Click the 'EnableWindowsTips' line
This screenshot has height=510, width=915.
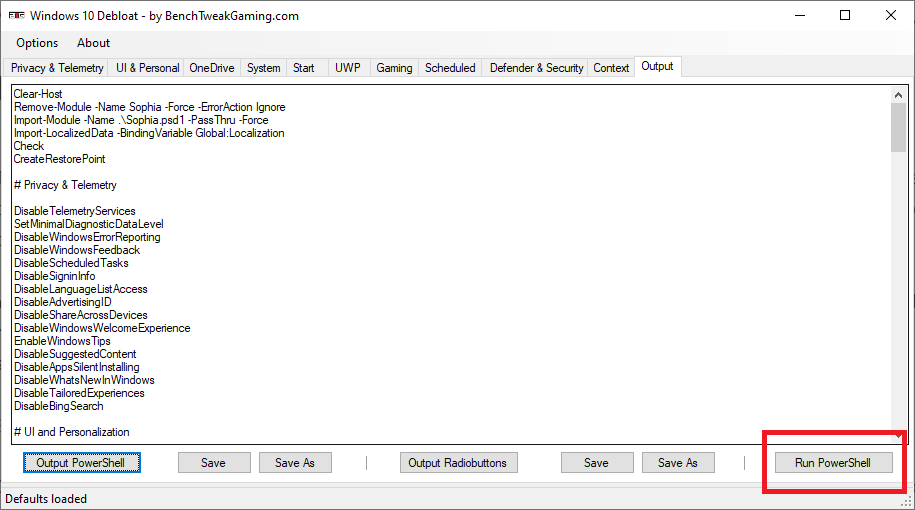62,341
